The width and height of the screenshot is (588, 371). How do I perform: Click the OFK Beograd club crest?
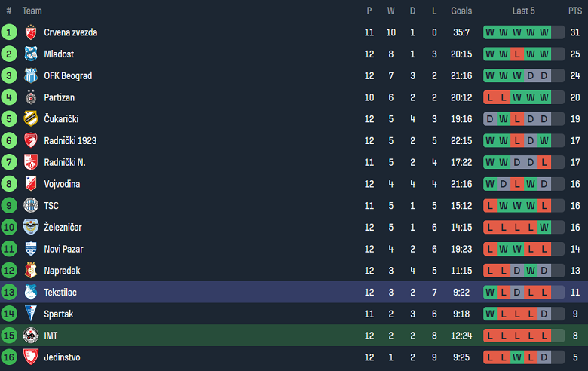point(31,76)
